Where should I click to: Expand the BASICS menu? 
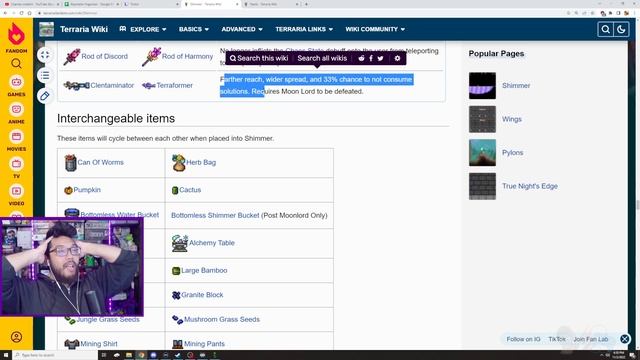[194, 29]
